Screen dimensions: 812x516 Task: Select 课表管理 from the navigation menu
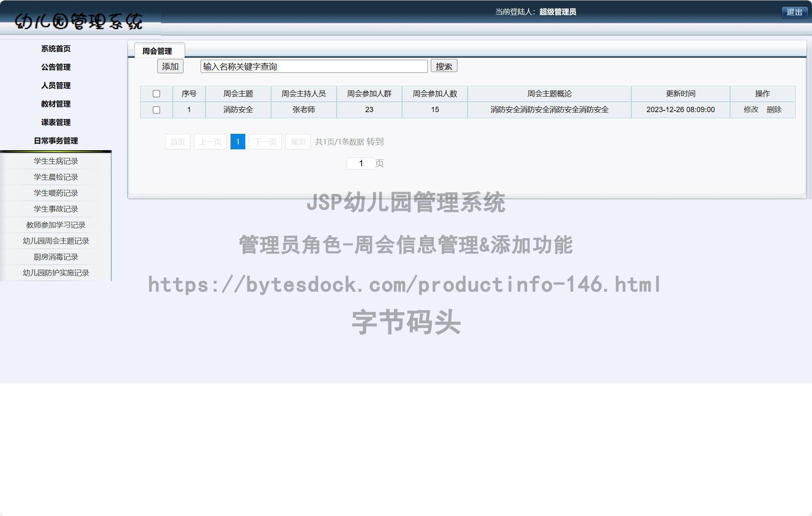pyautogui.click(x=55, y=122)
